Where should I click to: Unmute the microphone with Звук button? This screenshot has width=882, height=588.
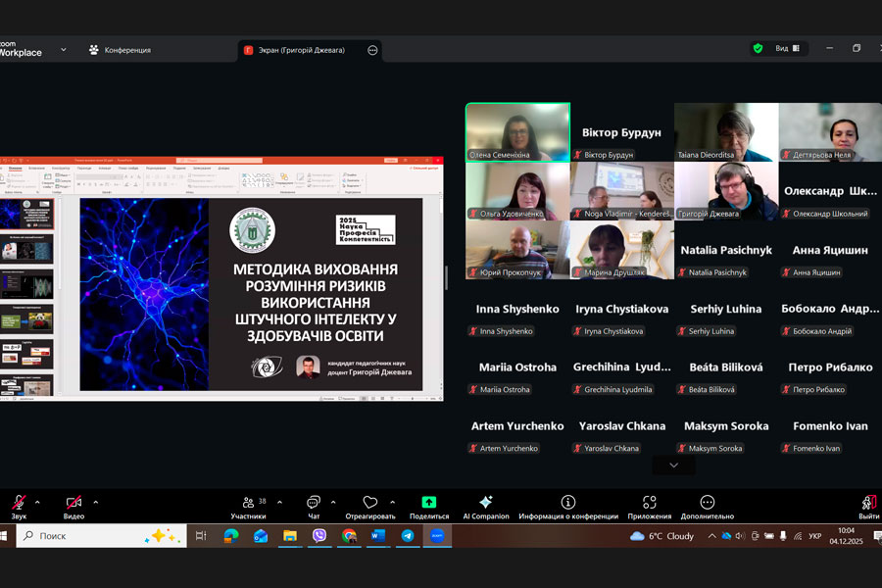(19, 504)
